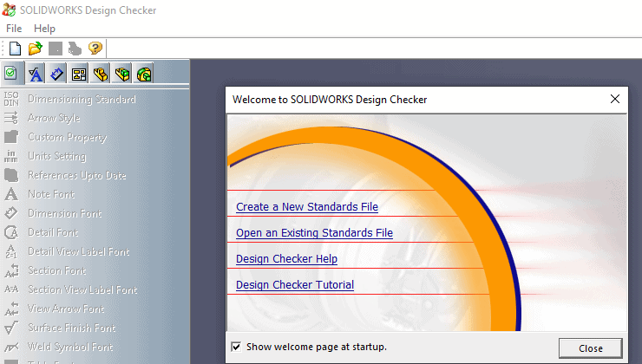642x364 pixels.
Task: Open the Design Checker Help link
Action: tap(286, 259)
